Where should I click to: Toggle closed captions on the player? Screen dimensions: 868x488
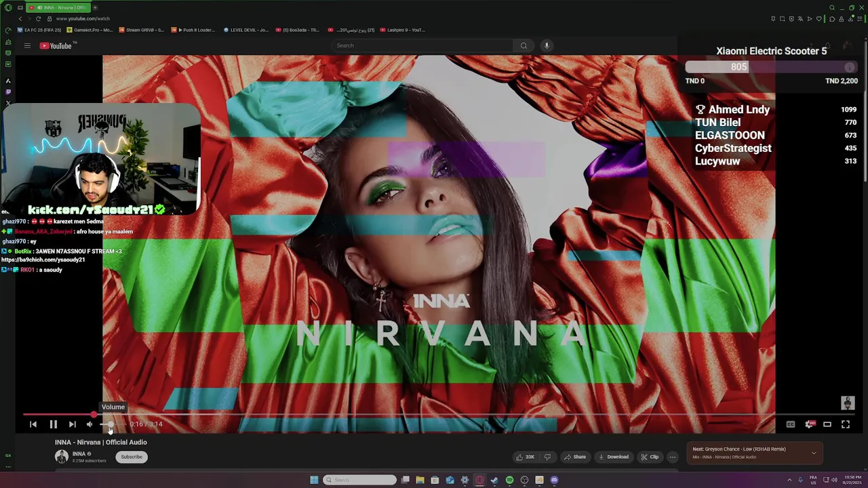791,424
